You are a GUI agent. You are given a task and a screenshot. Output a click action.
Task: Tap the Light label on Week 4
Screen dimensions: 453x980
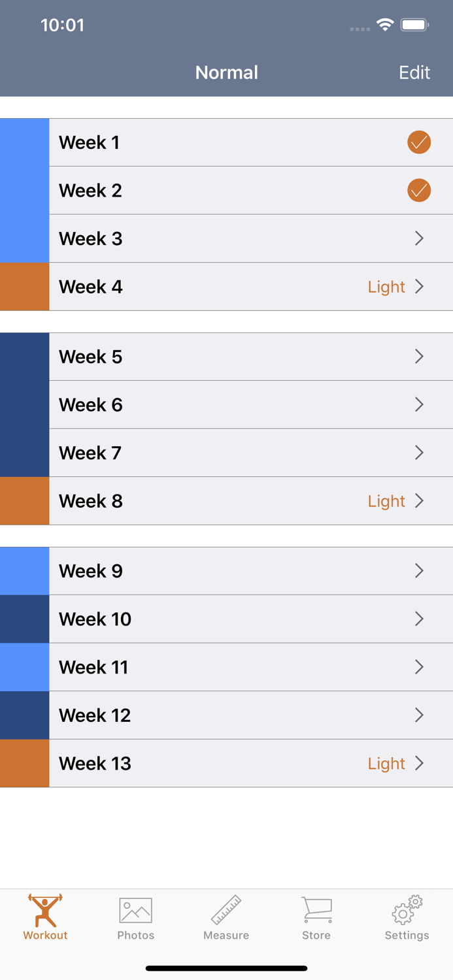click(386, 287)
